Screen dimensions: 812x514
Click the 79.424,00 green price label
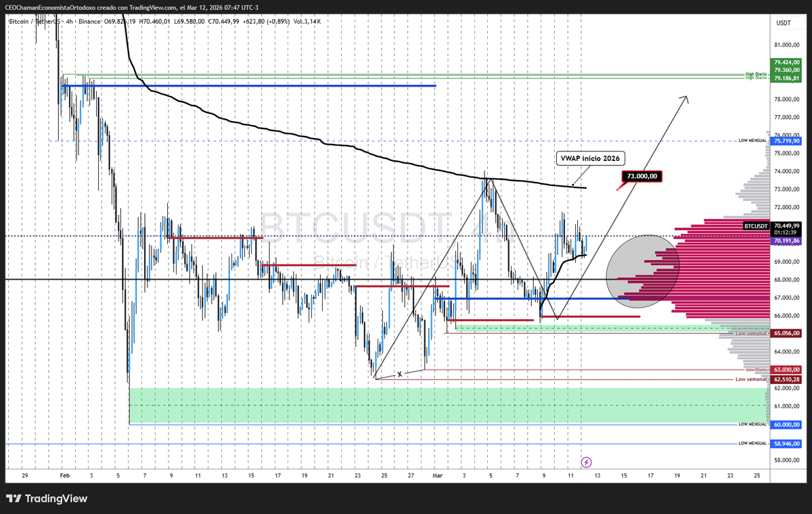click(787, 62)
